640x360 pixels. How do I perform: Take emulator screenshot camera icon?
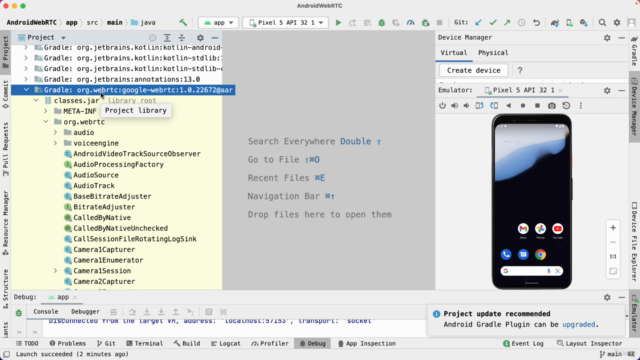pos(552,106)
